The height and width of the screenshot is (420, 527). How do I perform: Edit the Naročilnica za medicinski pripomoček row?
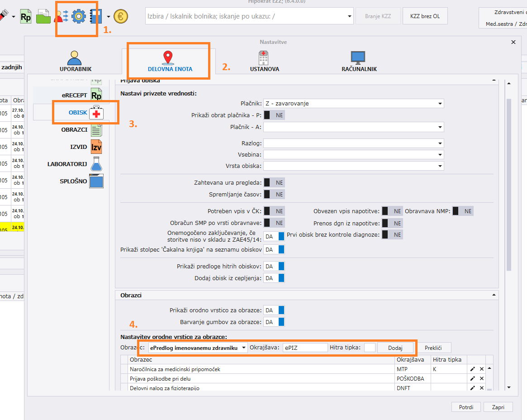click(x=473, y=369)
